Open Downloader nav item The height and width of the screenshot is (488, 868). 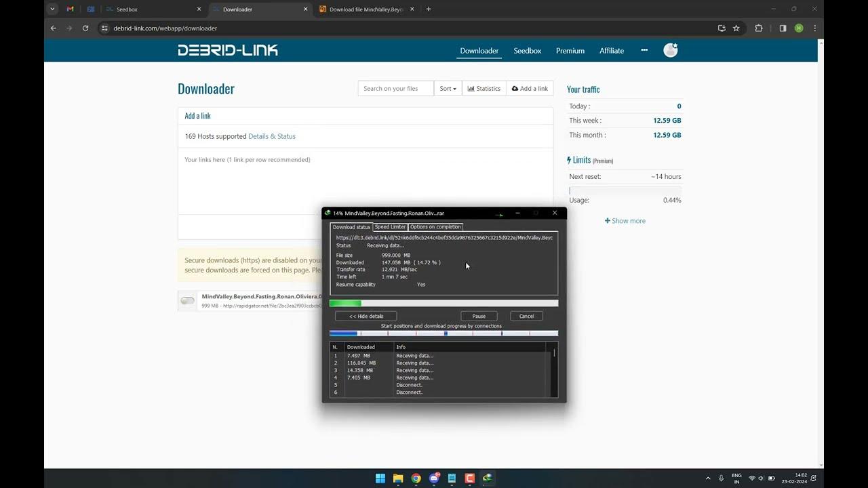point(479,51)
